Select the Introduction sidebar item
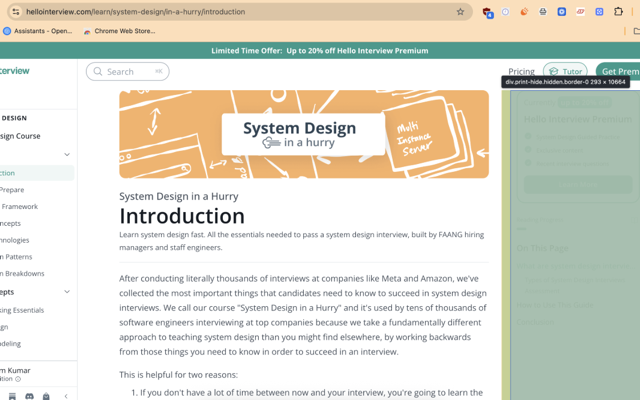The width and height of the screenshot is (640, 400). (37, 173)
